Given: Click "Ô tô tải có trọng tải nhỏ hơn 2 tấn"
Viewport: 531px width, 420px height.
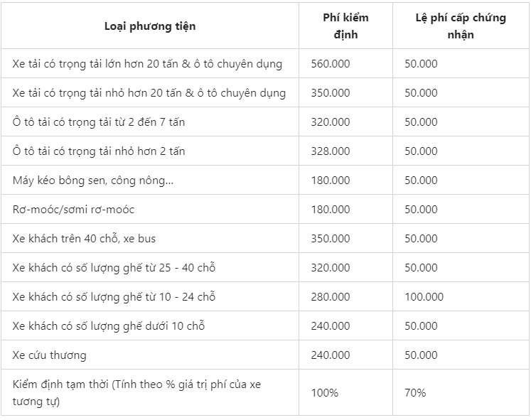Looking at the screenshot, I should pos(99,151).
